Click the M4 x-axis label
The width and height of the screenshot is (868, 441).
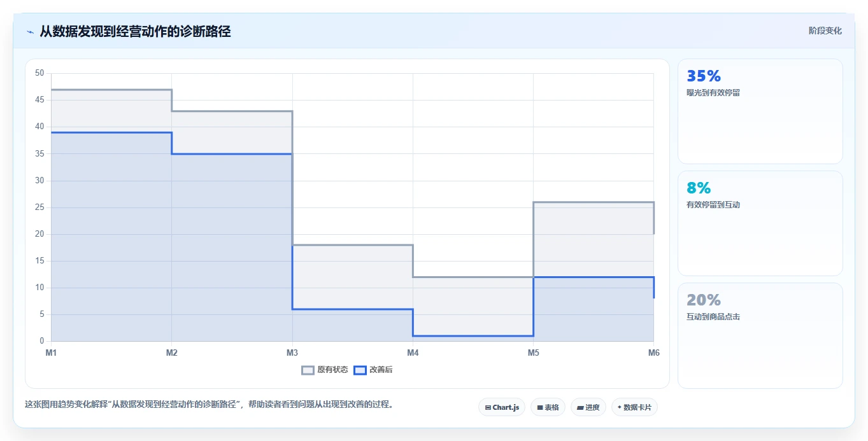click(413, 352)
